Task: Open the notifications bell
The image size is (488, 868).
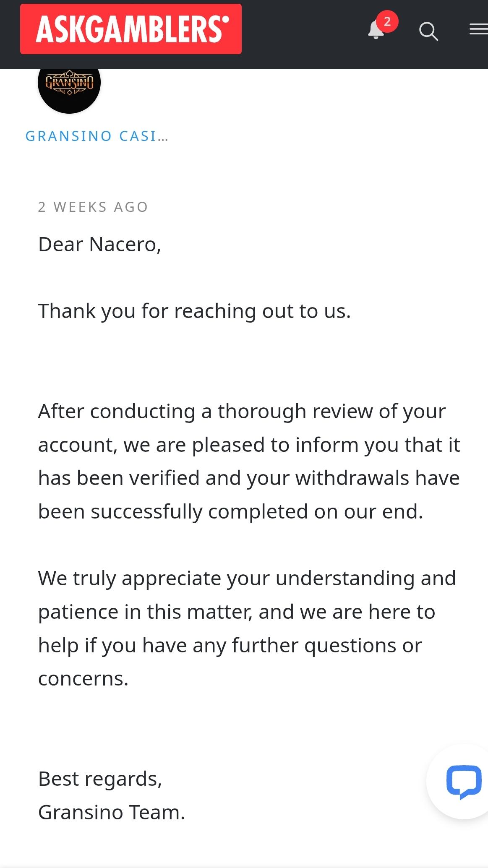Action: (x=376, y=30)
